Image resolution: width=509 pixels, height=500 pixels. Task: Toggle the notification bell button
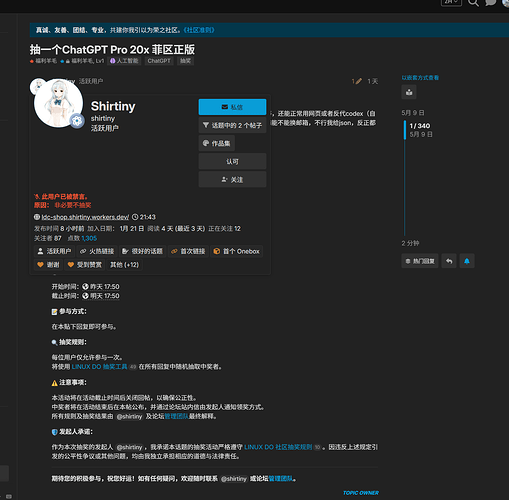467,261
